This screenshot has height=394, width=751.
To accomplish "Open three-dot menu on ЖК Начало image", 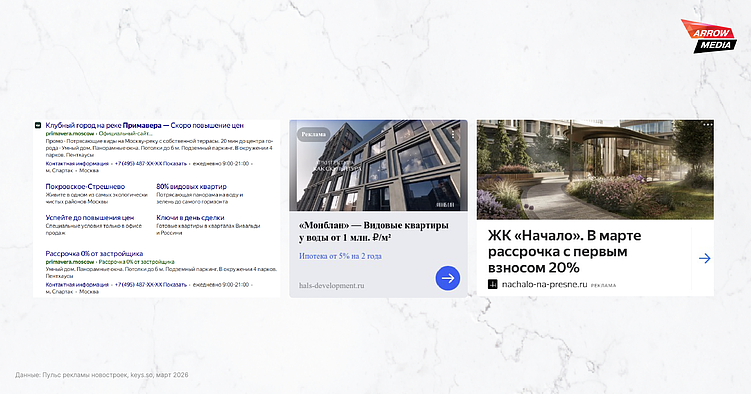I will coord(708,124).
